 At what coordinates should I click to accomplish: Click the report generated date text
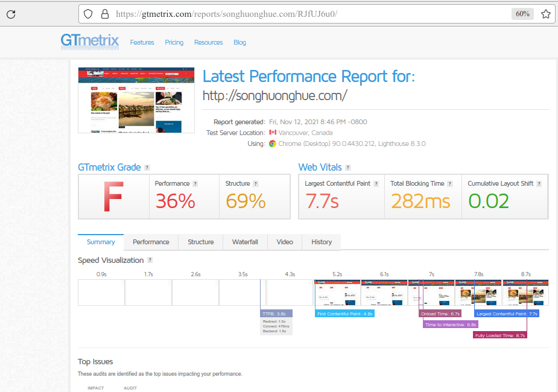coord(318,122)
